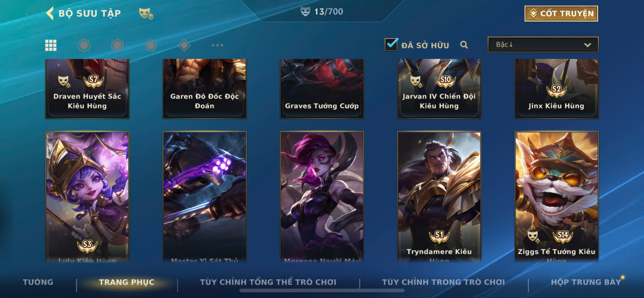Switch to the Tướng tab
The height and width of the screenshot is (298, 644).
point(38,282)
